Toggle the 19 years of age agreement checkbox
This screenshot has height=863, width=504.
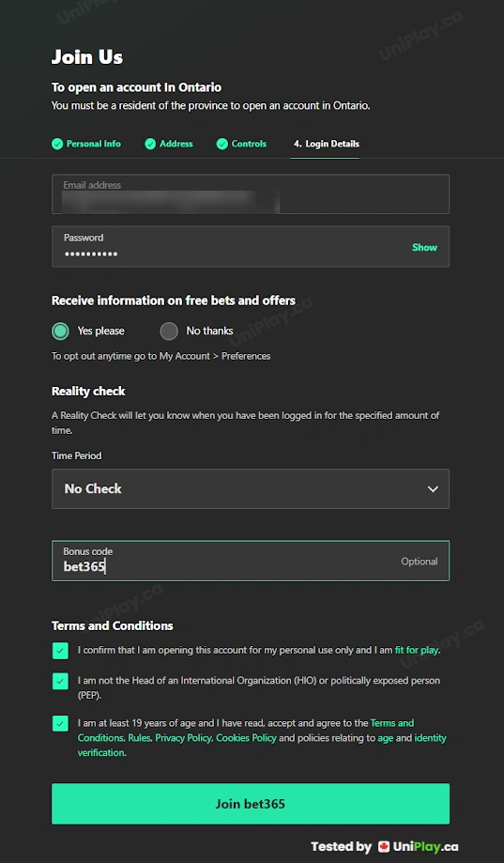coord(60,723)
